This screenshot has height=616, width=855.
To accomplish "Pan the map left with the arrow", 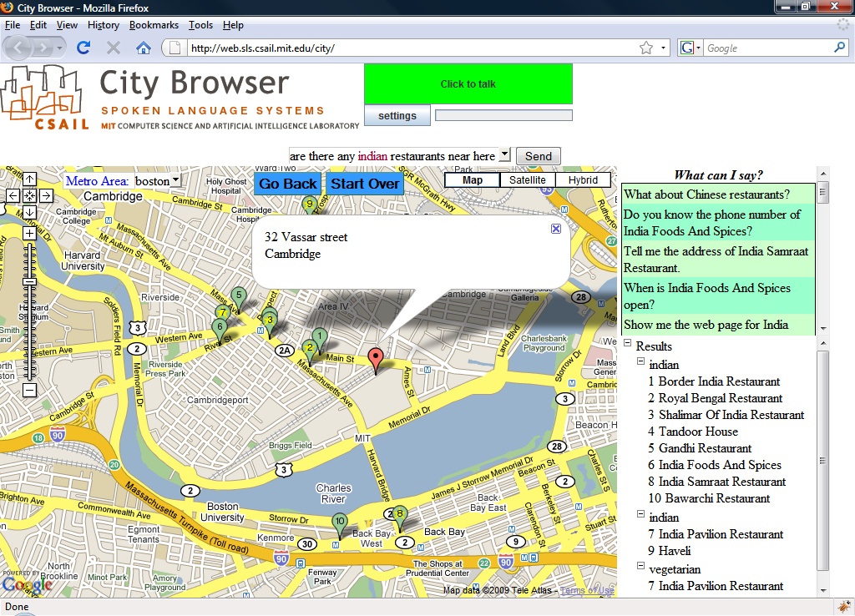I will (x=13, y=195).
